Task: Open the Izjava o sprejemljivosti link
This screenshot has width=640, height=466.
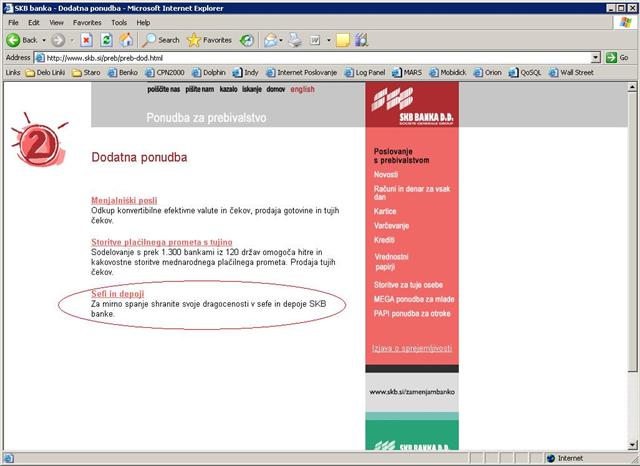Action: (x=412, y=348)
